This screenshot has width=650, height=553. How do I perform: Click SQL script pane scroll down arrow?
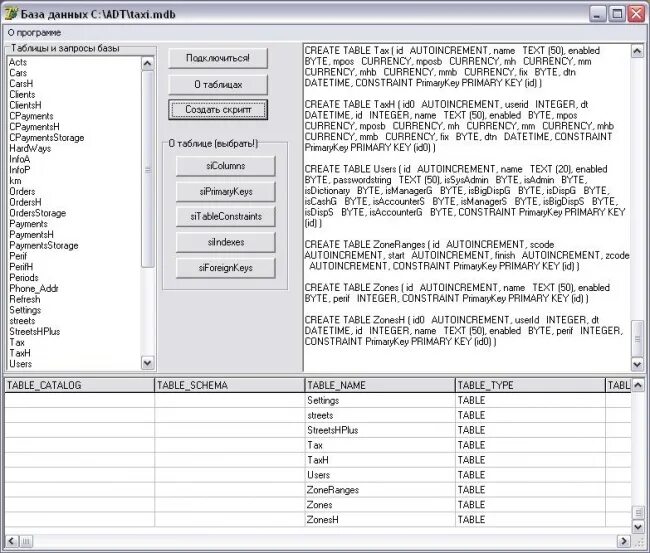click(x=637, y=364)
